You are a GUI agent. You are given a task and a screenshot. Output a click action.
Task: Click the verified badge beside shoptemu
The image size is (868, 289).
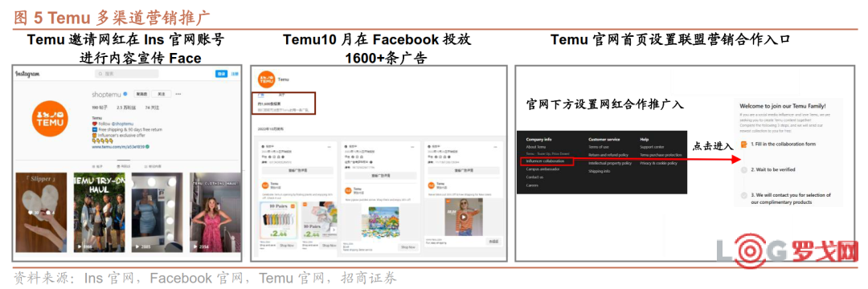tap(125, 93)
